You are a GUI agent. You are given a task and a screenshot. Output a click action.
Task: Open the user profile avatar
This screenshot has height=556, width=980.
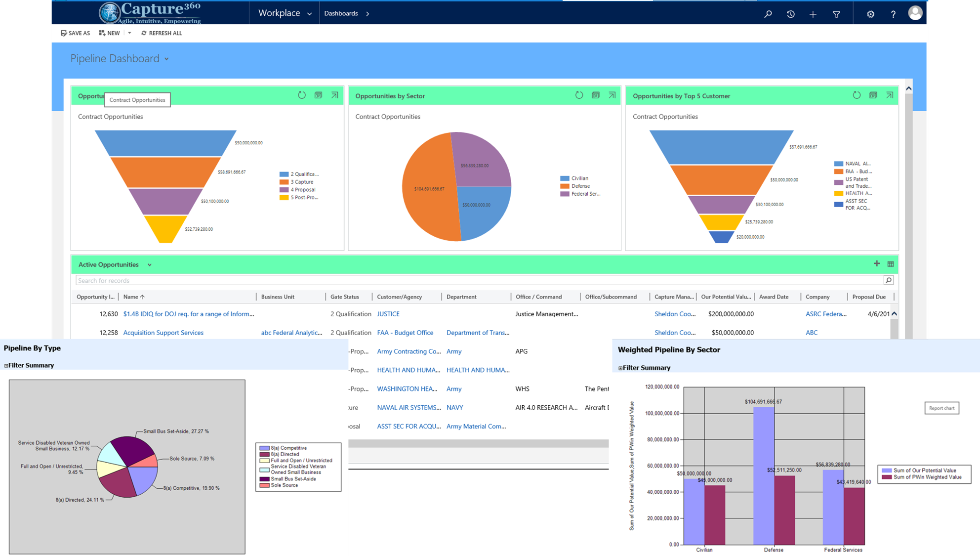pos(915,13)
